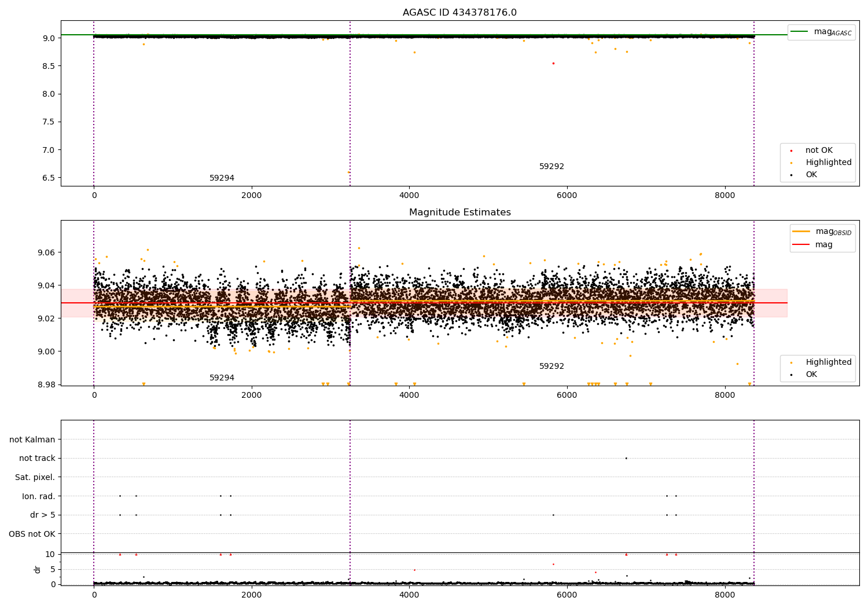Click the 9.06 y-axis tick of the middle plot
The height and width of the screenshot is (608, 868).
point(46,252)
